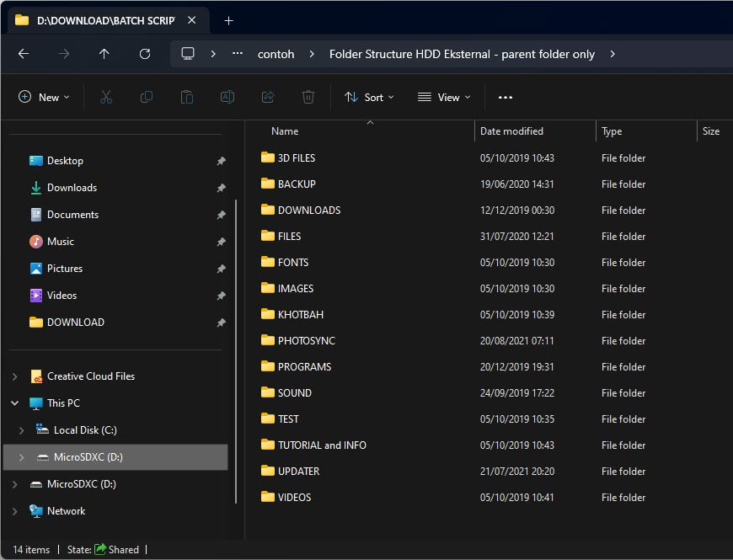Close the current File Explorer tab
The height and width of the screenshot is (560, 733).
[x=191, y=20]
